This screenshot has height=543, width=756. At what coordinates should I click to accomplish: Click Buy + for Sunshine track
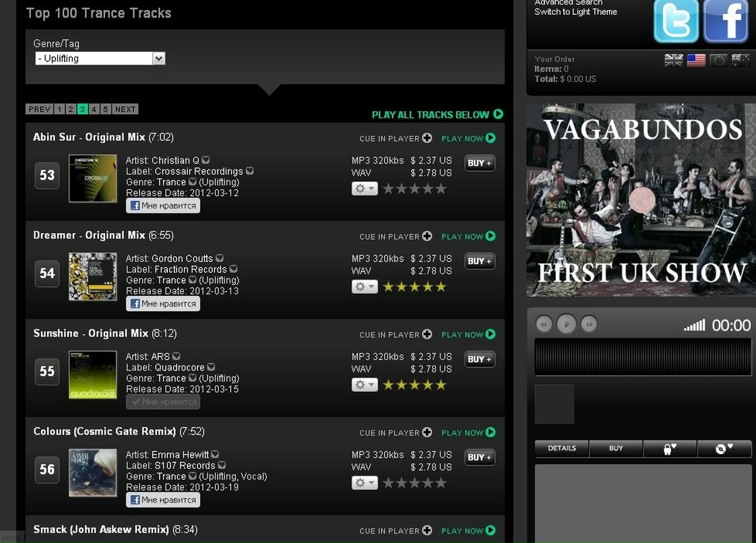pyautogui.click(x=480, y=359)
